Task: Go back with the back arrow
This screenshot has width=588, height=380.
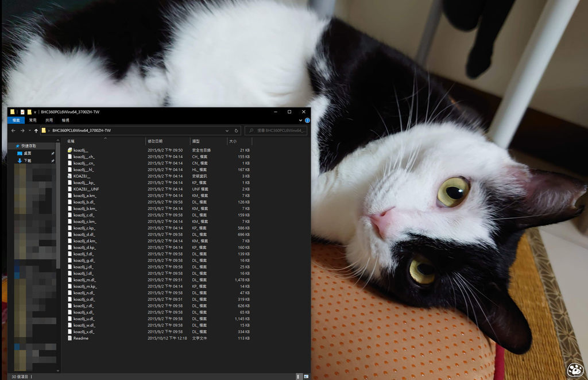Action: 13,130
